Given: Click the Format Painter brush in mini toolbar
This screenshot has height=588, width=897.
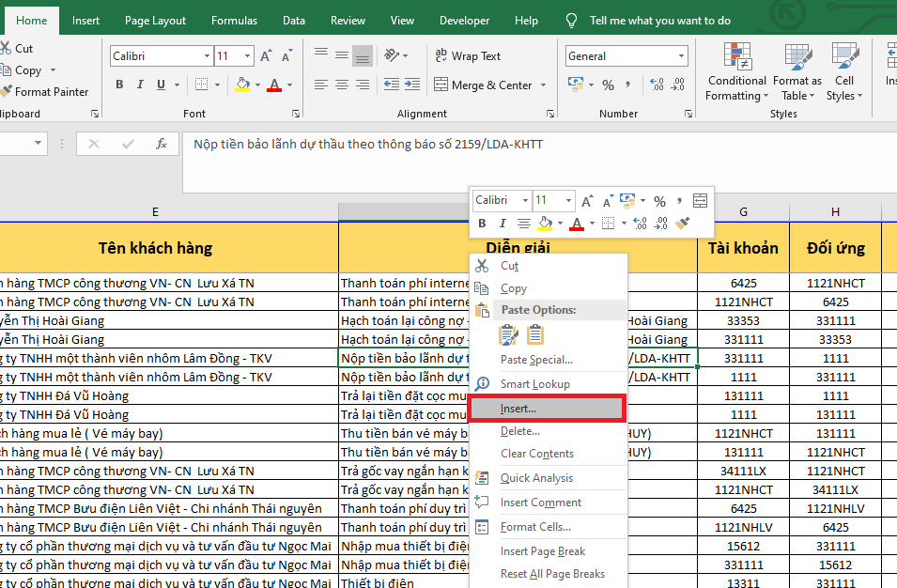Looking at the screenshot, I should (x=683, y=224).
